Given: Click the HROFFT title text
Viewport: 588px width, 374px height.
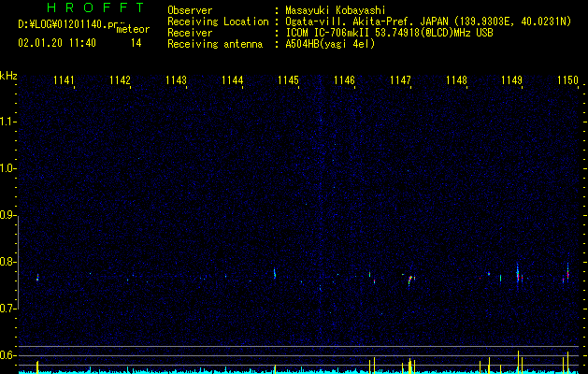Looking at the screenshot, I should pos(96,7).
